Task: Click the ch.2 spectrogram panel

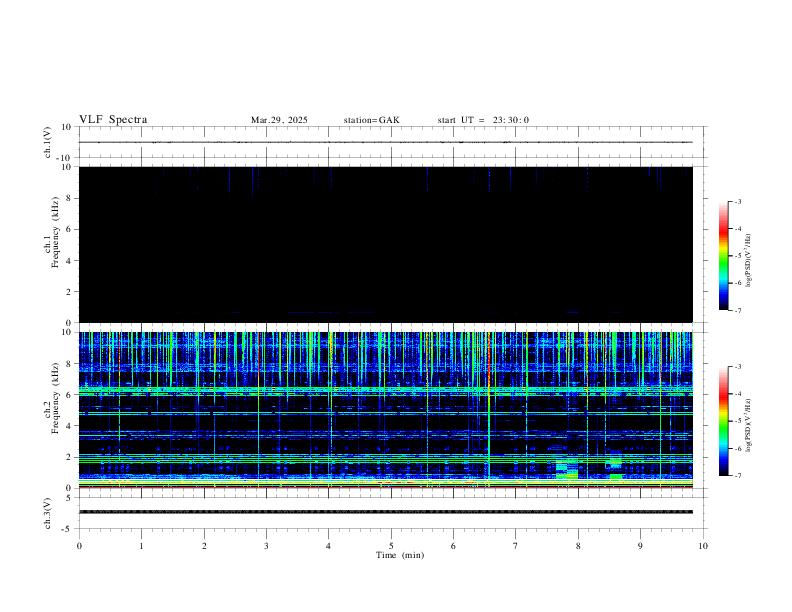Action: point(386,410)
